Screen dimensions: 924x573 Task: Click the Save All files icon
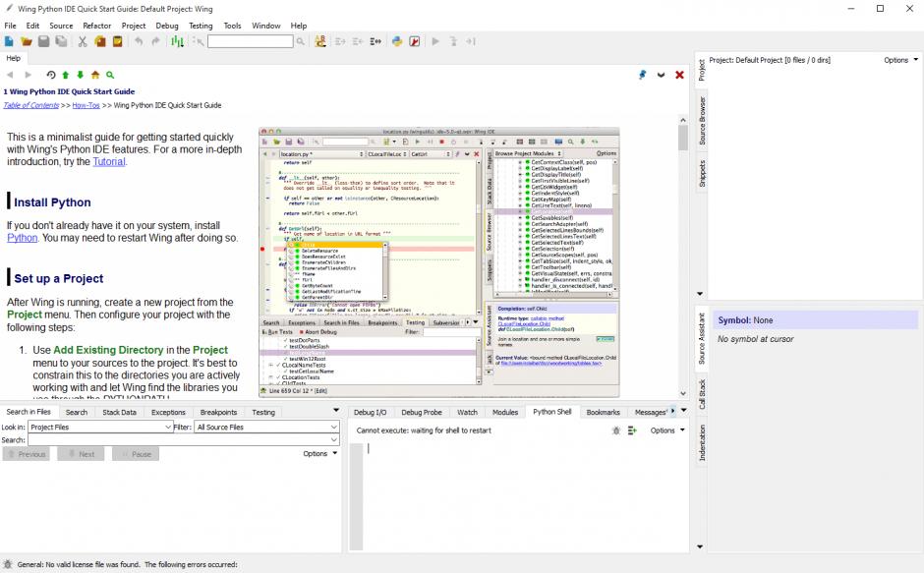61,41
